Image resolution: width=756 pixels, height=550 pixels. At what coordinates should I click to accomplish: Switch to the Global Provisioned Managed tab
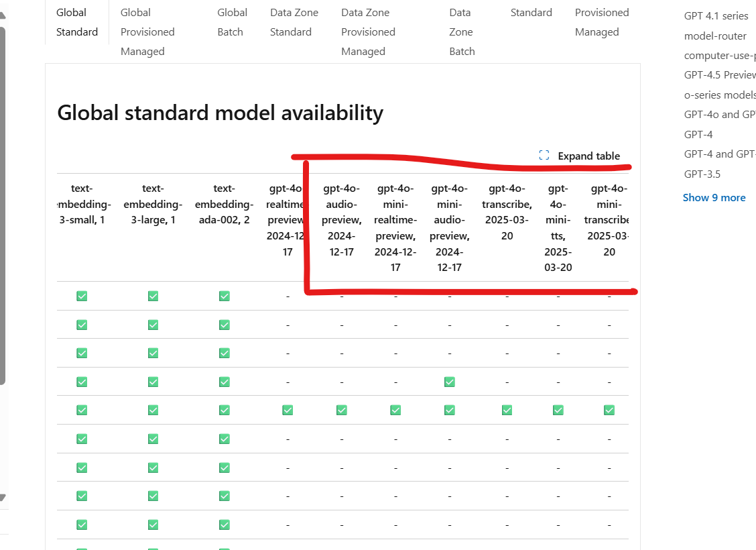coord(147,32)
